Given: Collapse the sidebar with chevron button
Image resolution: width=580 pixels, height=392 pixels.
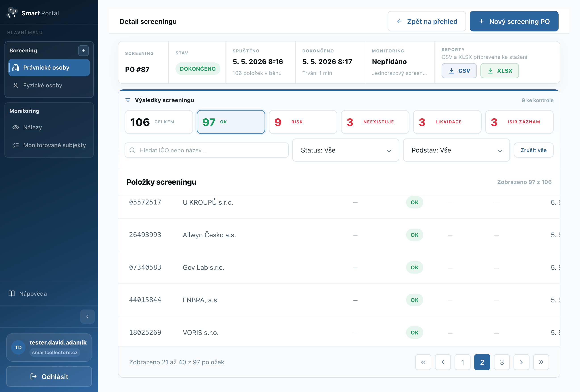Looking at the screenshot, I should [87, 316].
